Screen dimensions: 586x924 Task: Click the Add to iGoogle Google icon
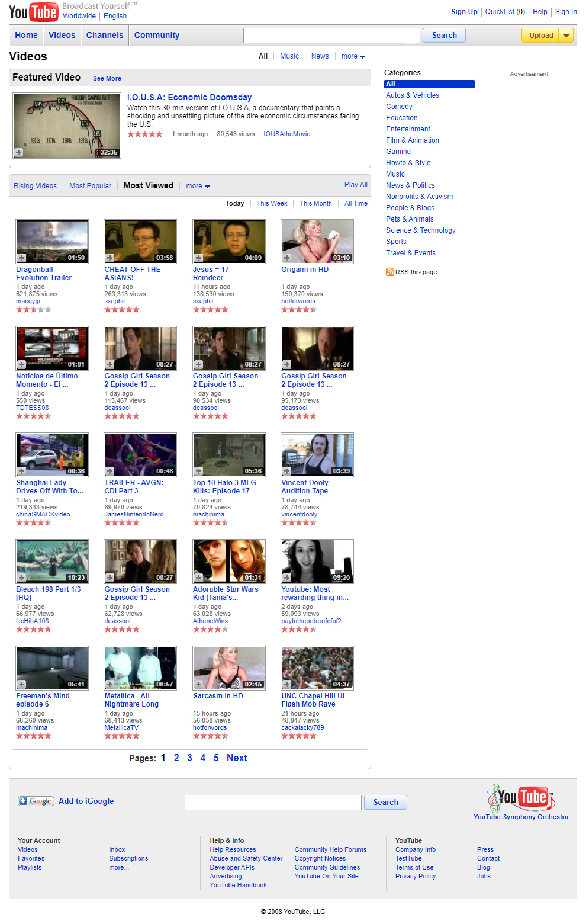click(x=36, y=801)
